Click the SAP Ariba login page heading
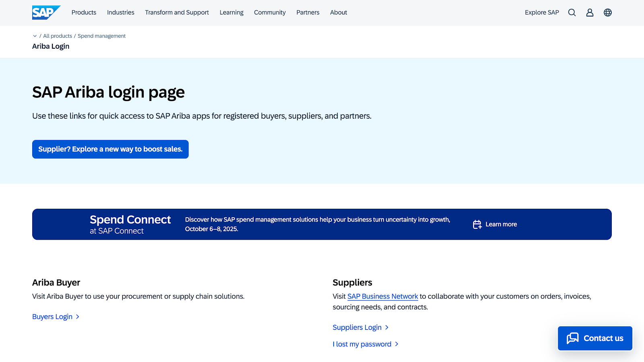The image size is (644, 362). coord(108,92)
